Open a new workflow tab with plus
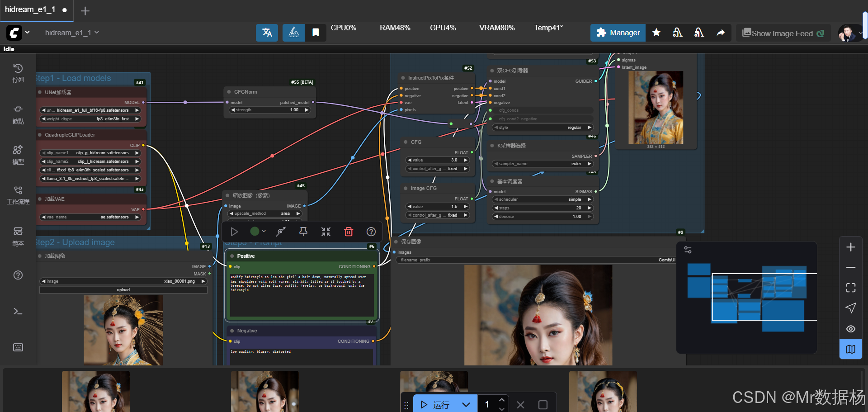 [x=85, y=11]
